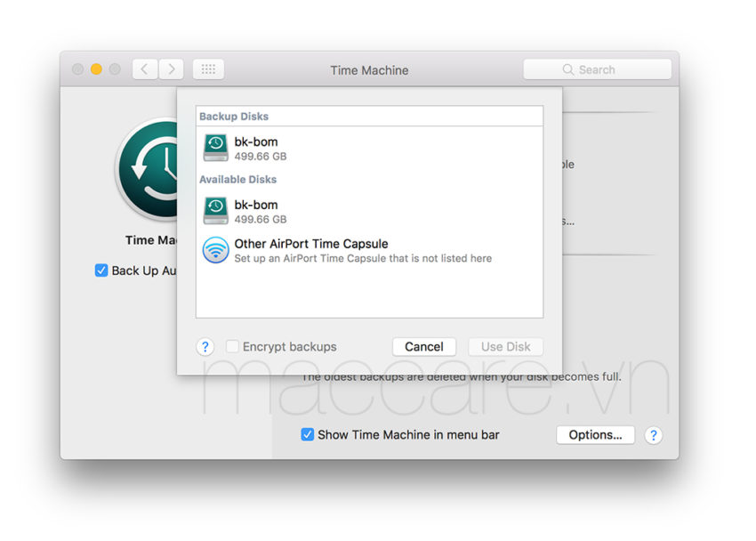Image resolution: width=756 pixels, height=541 pixels.
Task: Show all preferences grid button
Action: [x=208, y=69]
